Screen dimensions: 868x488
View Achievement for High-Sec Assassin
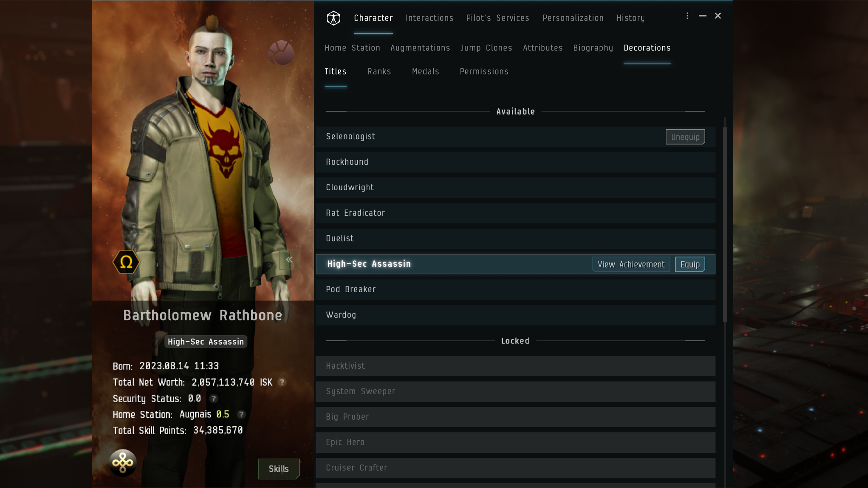pyautogui.click(x=631, y=264)
